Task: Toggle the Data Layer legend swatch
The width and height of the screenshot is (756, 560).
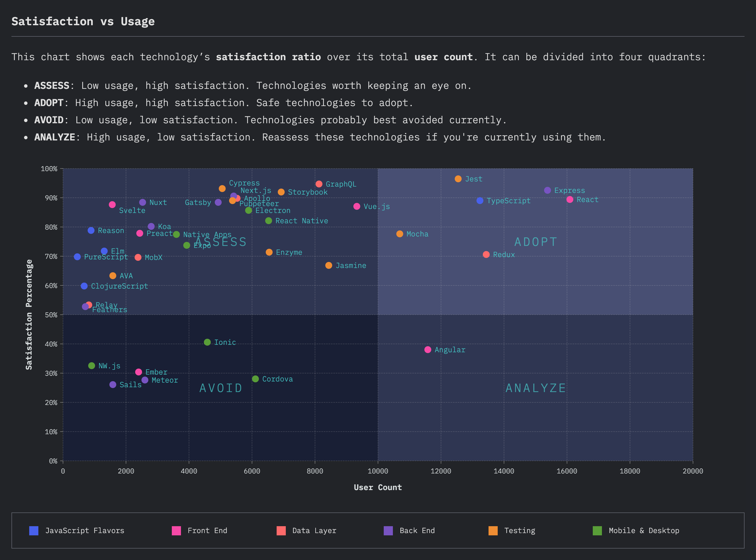Action: 281,530
